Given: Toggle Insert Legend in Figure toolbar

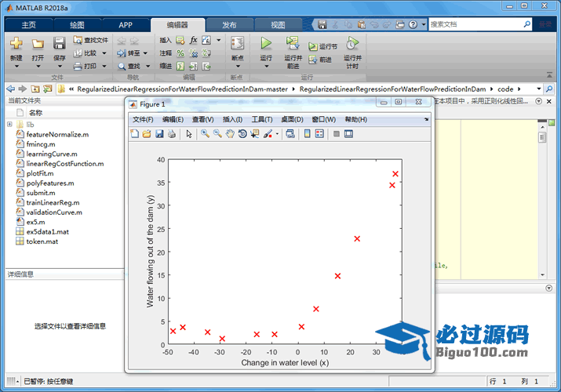Looking at the screenshot, I should 319,134.
